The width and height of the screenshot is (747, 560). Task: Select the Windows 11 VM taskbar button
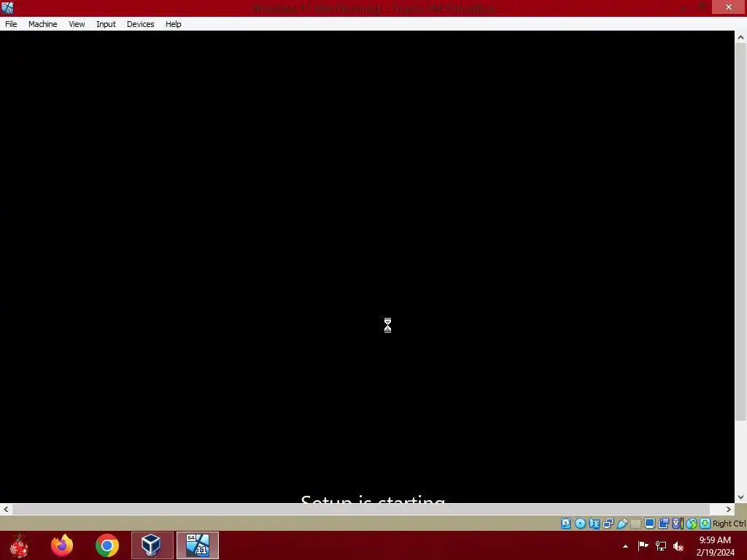[198, 545]
